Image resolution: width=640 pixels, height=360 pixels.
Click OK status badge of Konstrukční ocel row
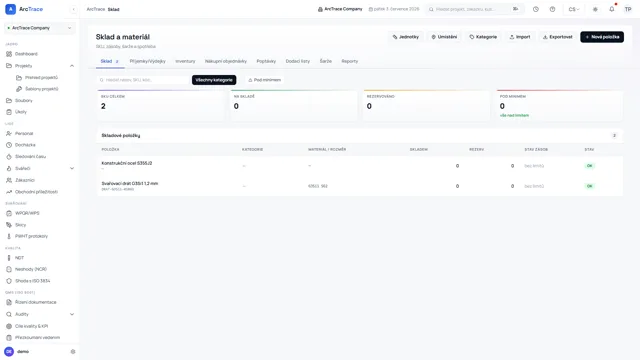pyautogui.click(x=589, y=166)
